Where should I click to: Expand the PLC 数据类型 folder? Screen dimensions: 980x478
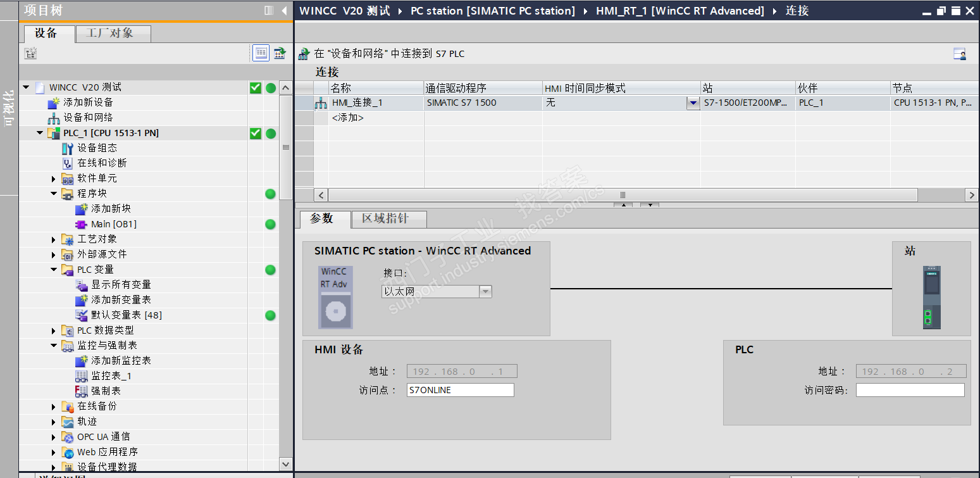(x=54, y=330)
